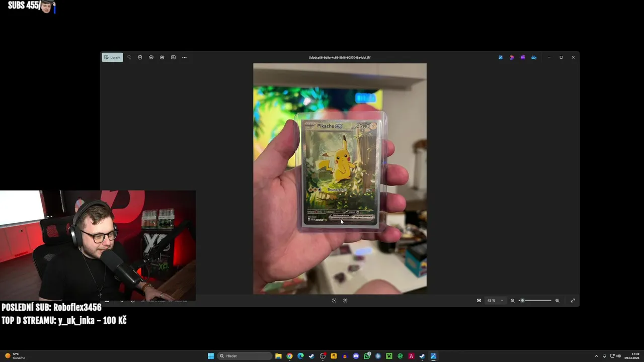The image size is (644, 362).
Task: Open Discord from the taskbar
Action: [x=356, y=356]
